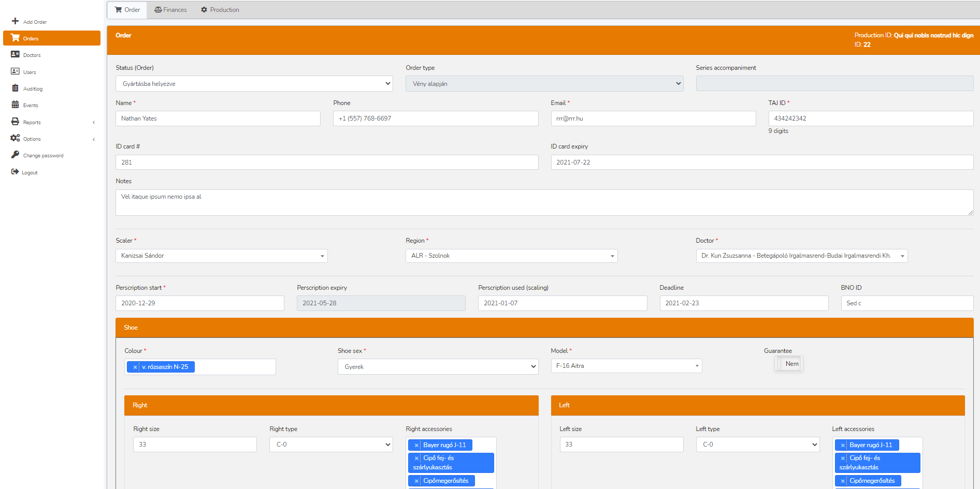Click the Perscription expiry field
Image resolution: width=980 pixels, height=489 pixels.
tap(381, 303)
